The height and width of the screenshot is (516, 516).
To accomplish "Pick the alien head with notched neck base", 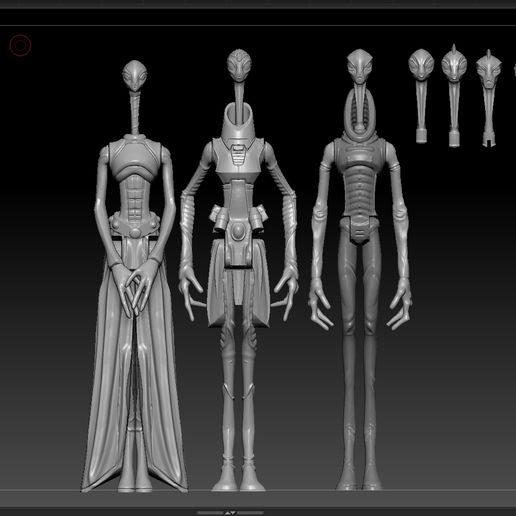I will [489, 98].
